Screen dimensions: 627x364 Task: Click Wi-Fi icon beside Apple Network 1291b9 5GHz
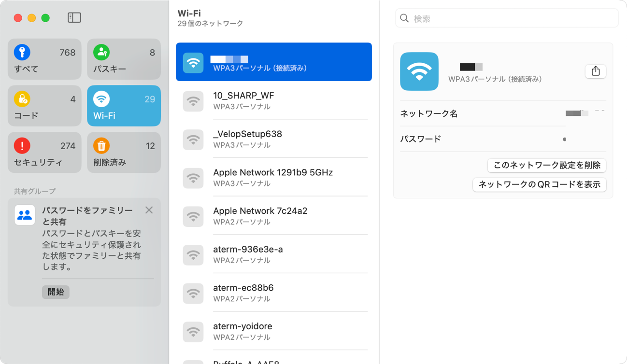pyautogui.click(x=193, y=178)
